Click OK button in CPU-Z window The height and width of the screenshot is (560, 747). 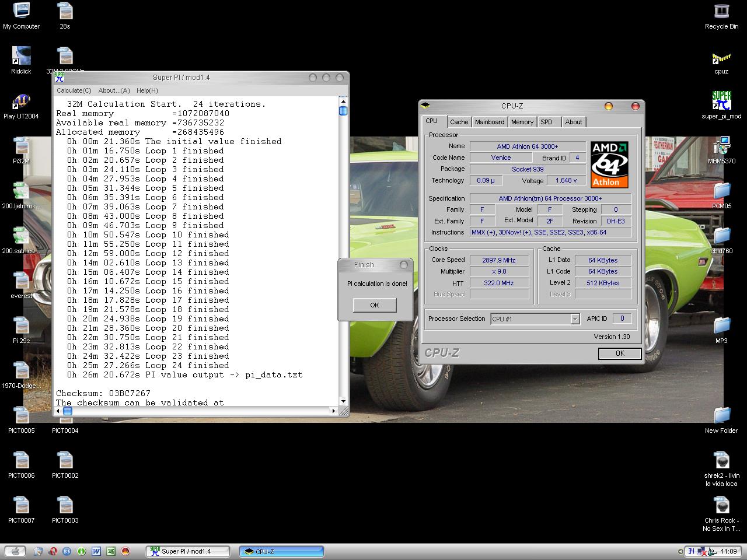click(x=620, y=353)
